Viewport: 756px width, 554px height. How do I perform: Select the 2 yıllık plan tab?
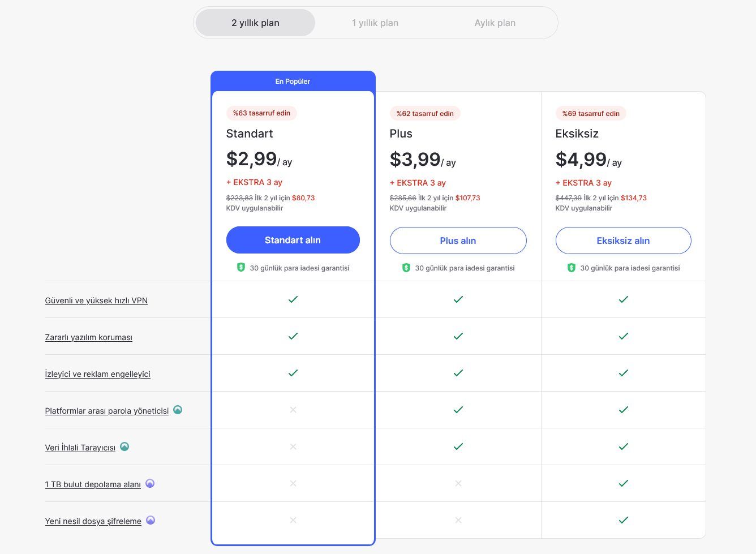(x=255, y=23)
